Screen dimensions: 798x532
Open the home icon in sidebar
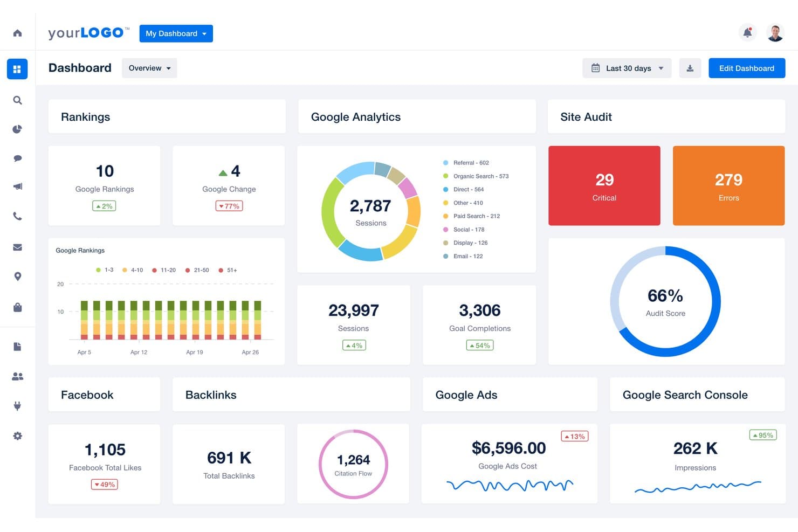pyautogui.click(x=17, y=33)
